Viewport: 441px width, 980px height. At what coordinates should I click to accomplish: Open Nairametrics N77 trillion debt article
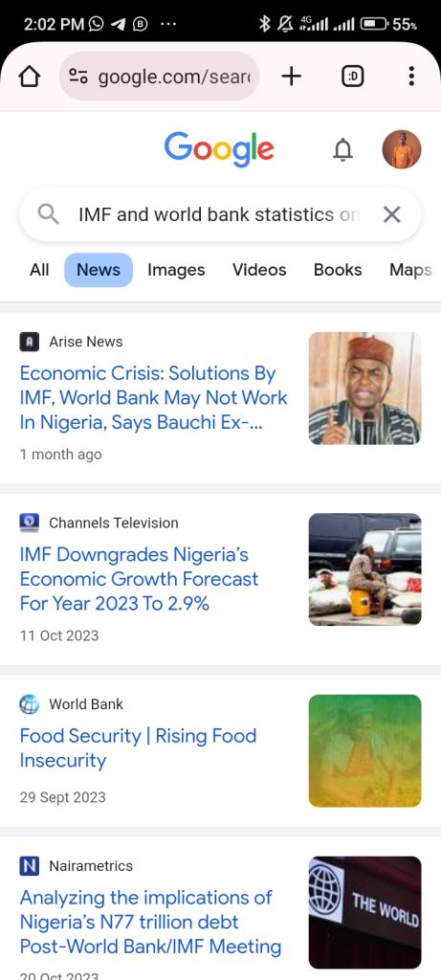coord(150,922)
